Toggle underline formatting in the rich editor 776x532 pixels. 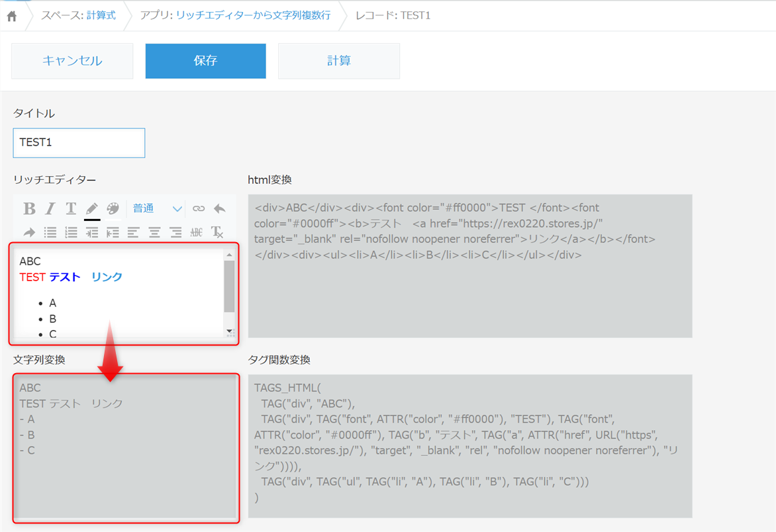pyautogui.click(x=71, y=208)
